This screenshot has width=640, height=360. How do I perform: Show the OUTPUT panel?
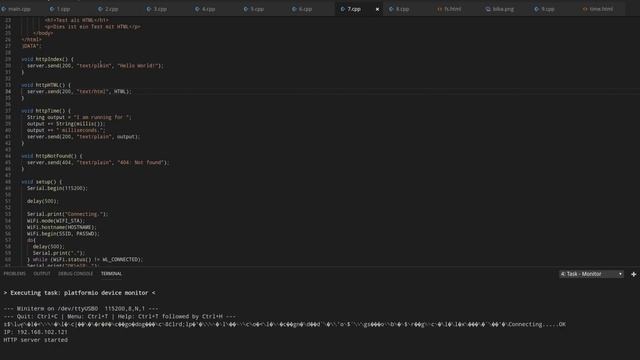(42, 273)
